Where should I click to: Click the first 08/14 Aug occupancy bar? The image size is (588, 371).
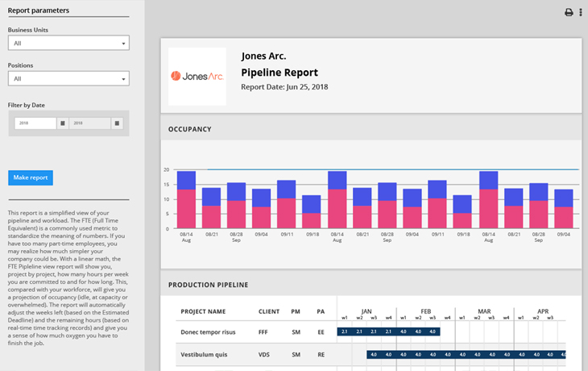(x=186, y=200)
